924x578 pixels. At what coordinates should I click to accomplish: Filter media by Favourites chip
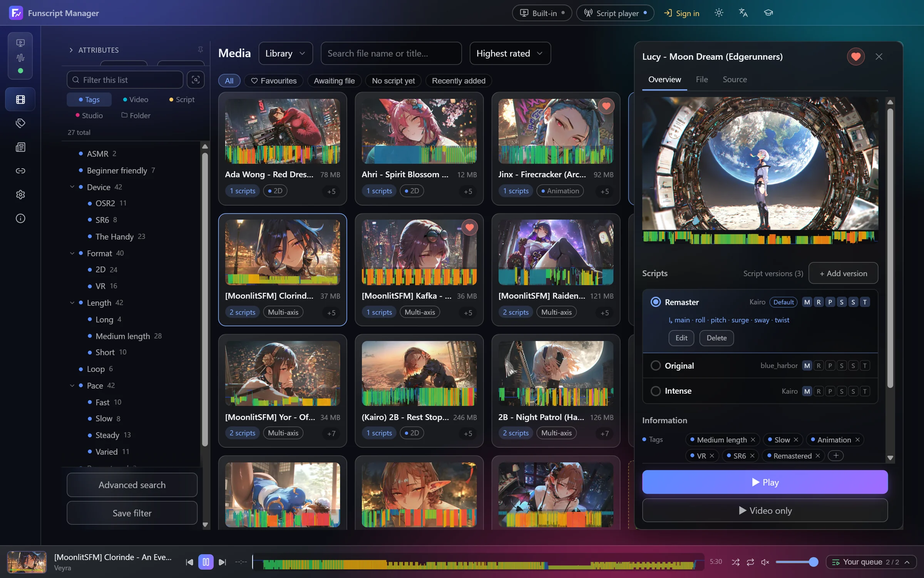point(274,81)
